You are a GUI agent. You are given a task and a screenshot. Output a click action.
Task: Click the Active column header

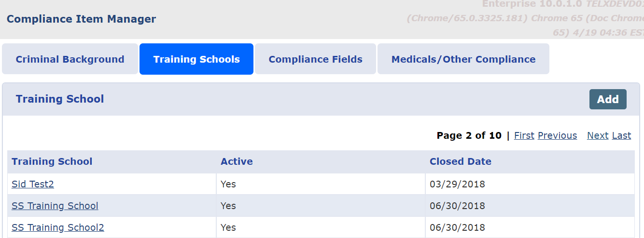[237, 161]
